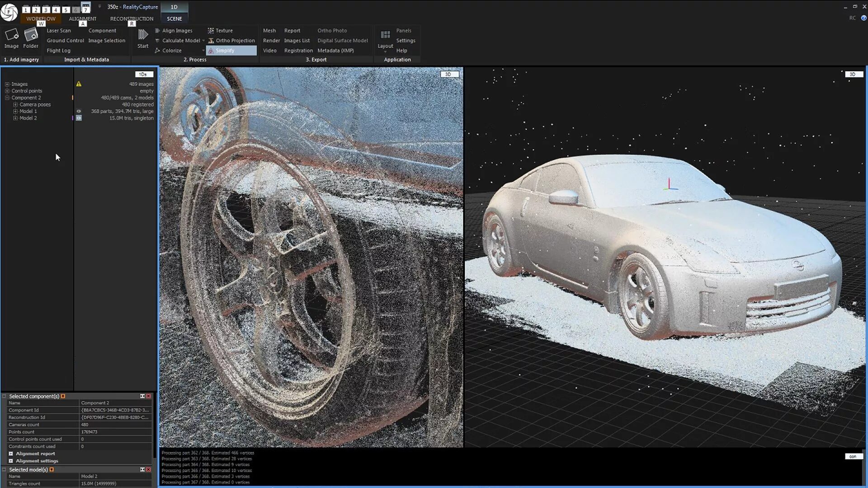The height and width of the screenshot is (488, 868).
Task: Toggle visibility eye for Model 1
Action: click(79, 111)
